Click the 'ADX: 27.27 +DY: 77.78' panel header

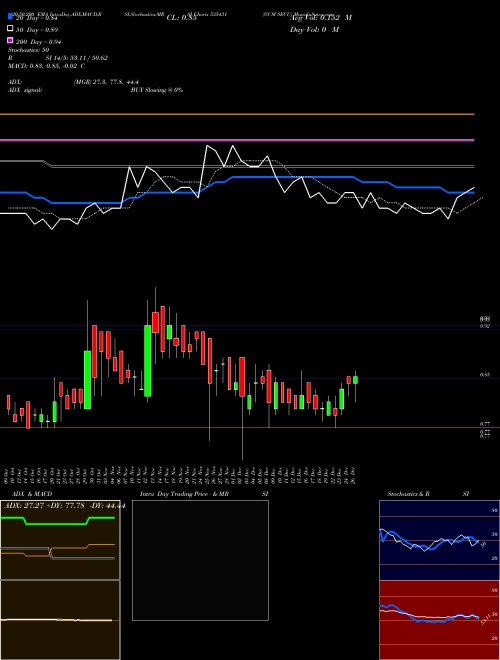44,506
